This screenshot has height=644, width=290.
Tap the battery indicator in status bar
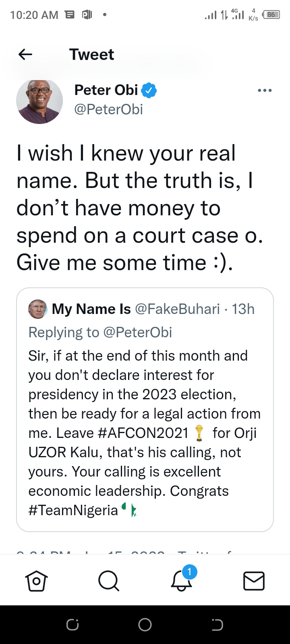(271, 15)
